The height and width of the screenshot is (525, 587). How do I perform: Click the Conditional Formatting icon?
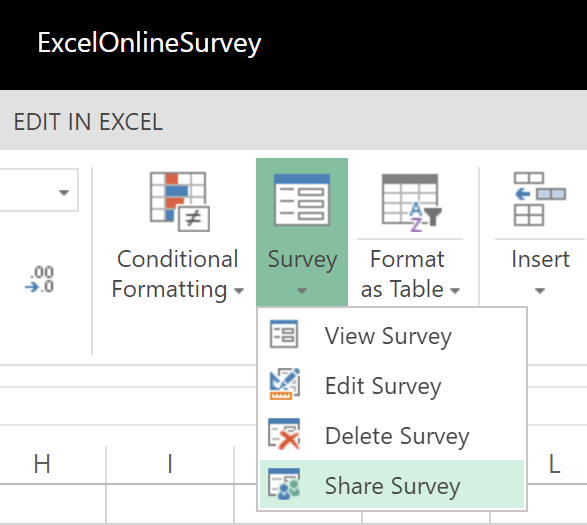tap(179, 201)
